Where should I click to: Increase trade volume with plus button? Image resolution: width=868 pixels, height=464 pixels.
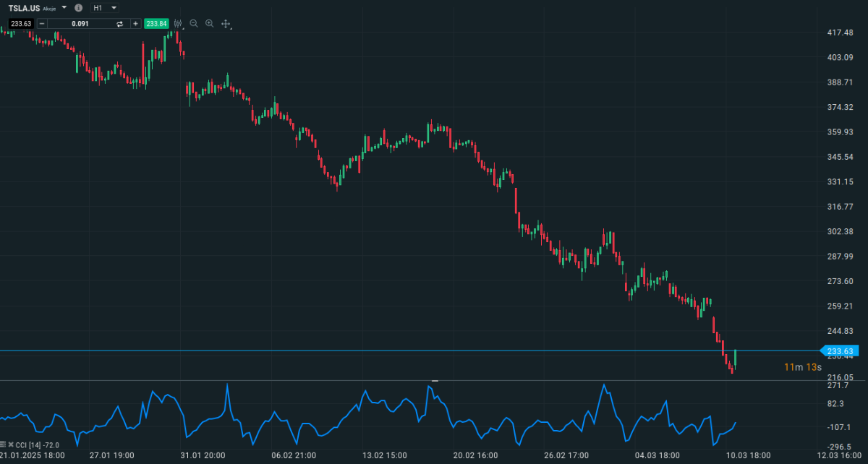coord(135,24)
